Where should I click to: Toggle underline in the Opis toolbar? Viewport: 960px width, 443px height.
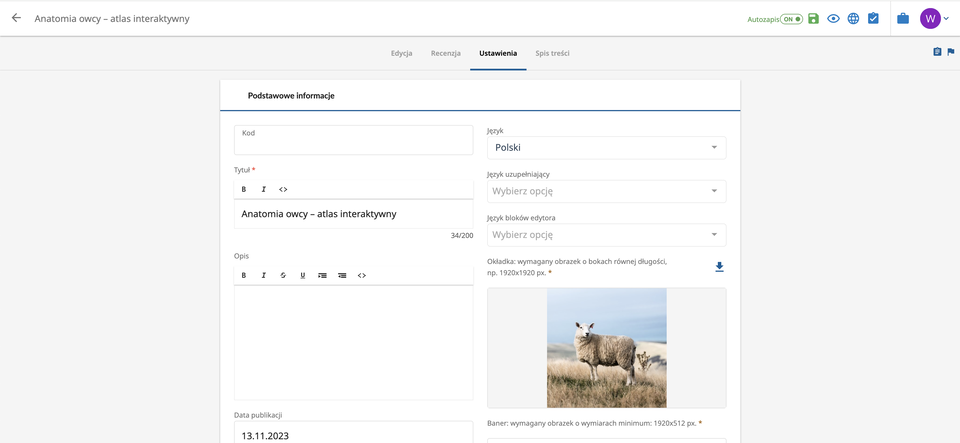coord(303,275)
